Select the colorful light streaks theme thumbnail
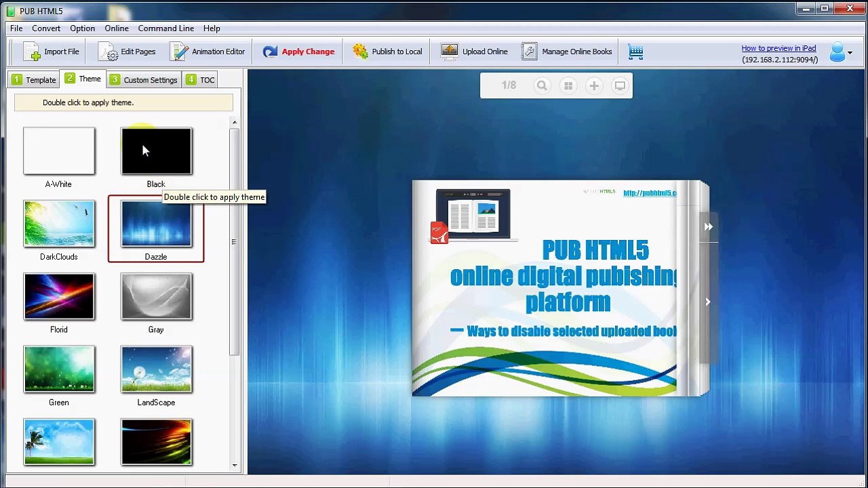The height and width of the screenshot is (488, 868). pos(157,442)
